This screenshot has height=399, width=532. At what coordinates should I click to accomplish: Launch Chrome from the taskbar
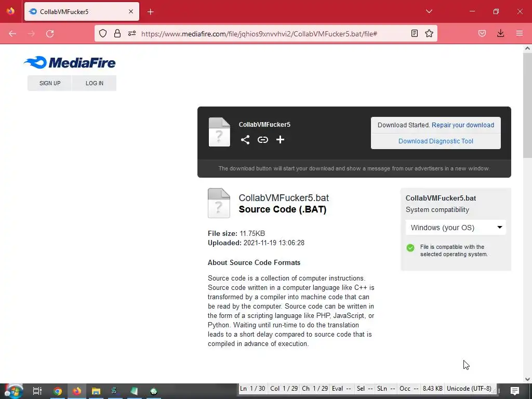pos(58,391)
